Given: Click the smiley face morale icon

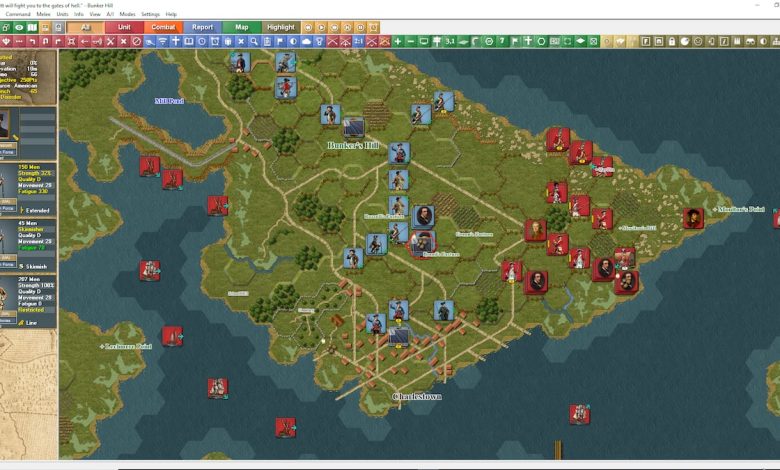Looking at the screenshot, I should (698, 42).
